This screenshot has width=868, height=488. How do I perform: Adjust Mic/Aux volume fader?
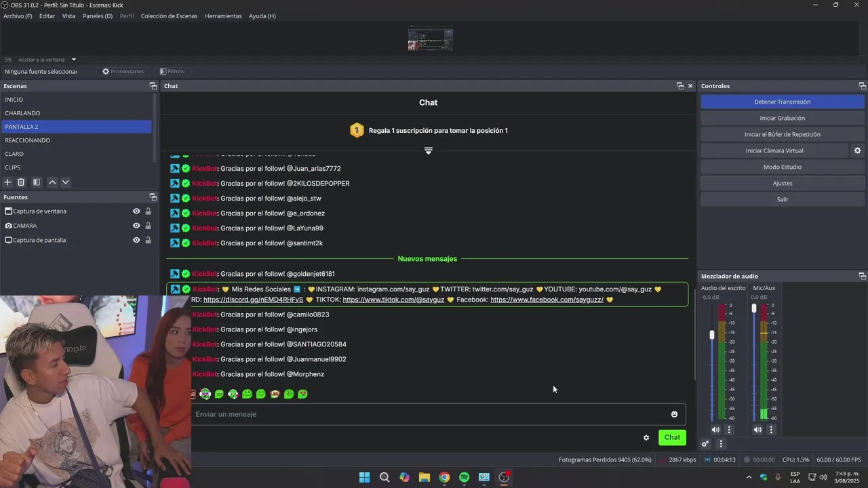[x=754, y=308]
